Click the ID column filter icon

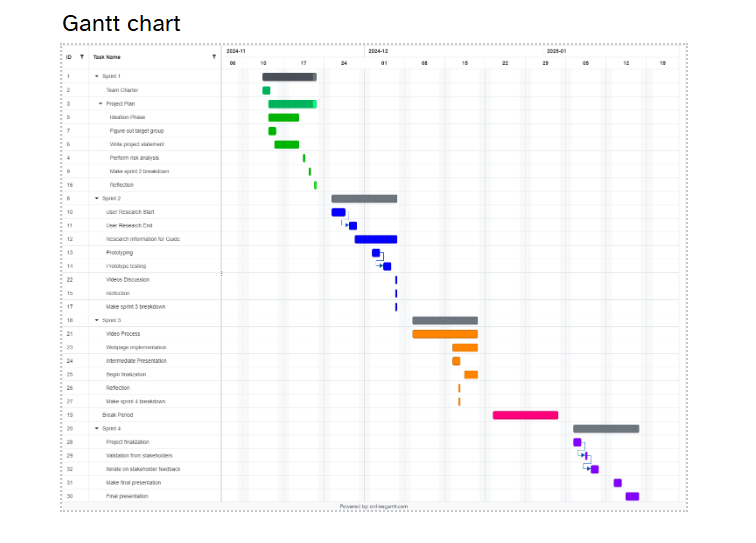coord(82,57)
